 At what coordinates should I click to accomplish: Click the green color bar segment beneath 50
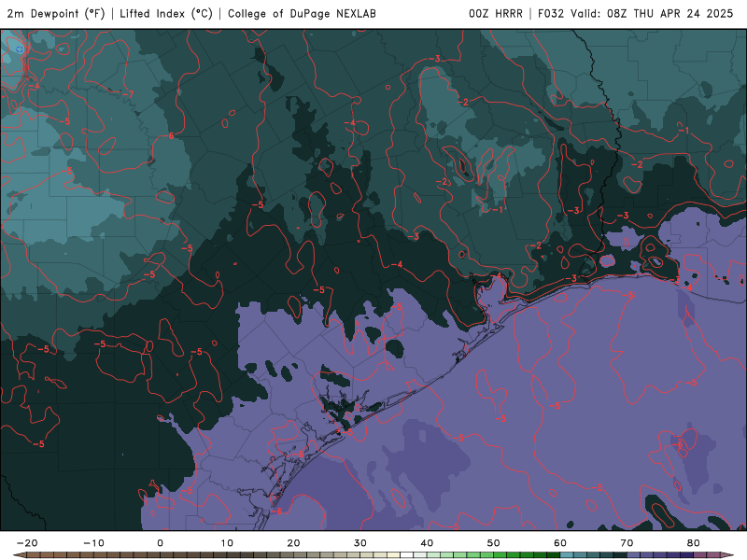pos(500,555)
